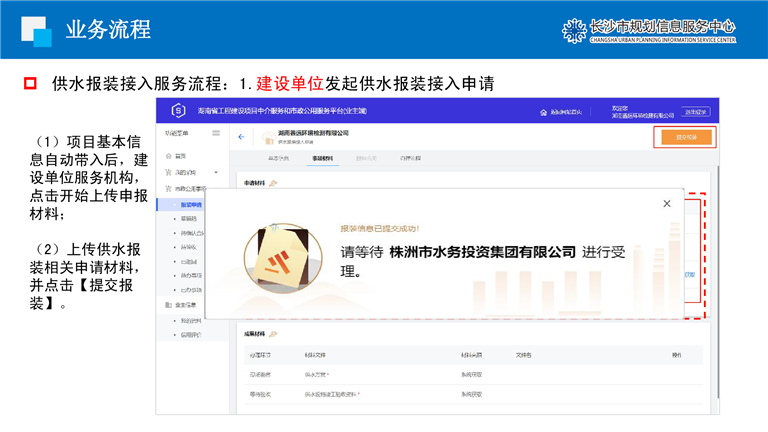Click the orange 提交报装 button
The height and width of the screenshot is (432, 768).
[685, 137]
